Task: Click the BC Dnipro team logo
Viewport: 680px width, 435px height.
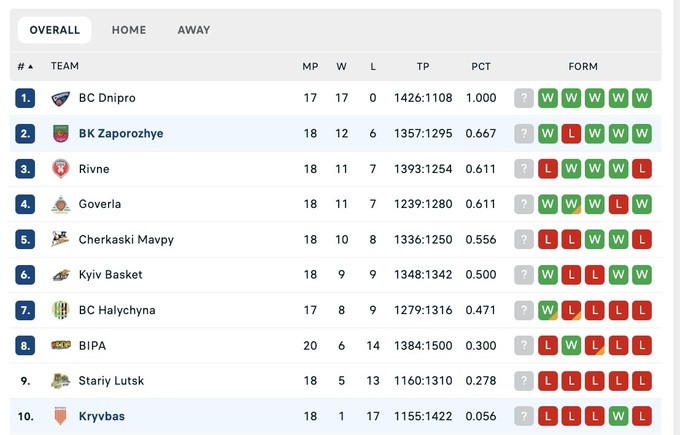Action: tap(61, 98)
